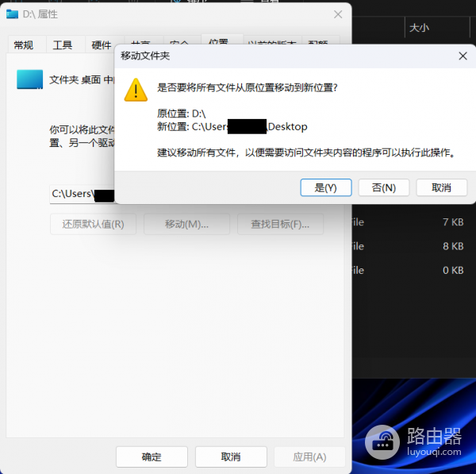Click the C:\Users path input field
Screen dimensions: 476x474
pyautogui.click(x=82, y=194)
